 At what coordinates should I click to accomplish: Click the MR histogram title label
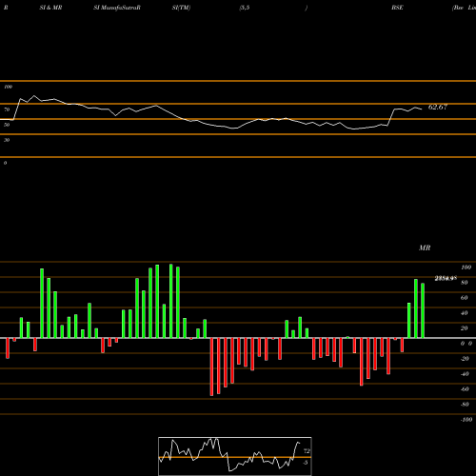425,248
